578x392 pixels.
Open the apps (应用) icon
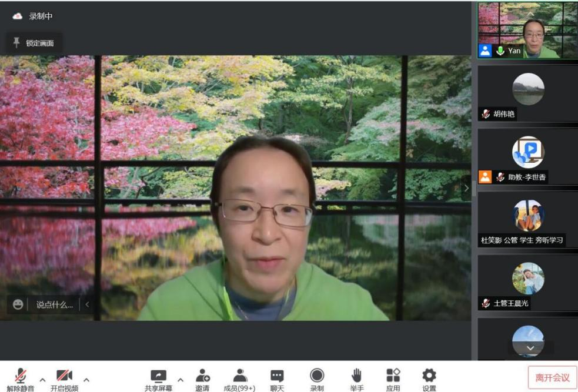(x=393, y=376)
